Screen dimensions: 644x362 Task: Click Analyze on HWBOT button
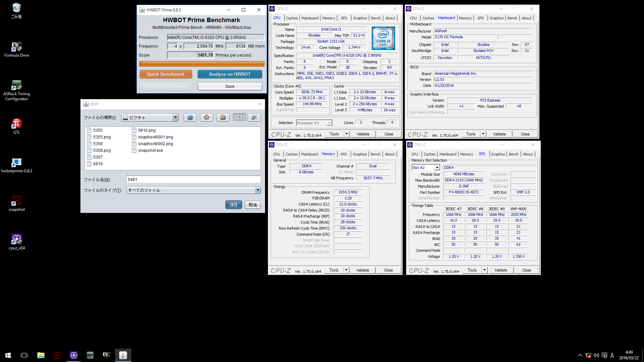tap(230, 74)
